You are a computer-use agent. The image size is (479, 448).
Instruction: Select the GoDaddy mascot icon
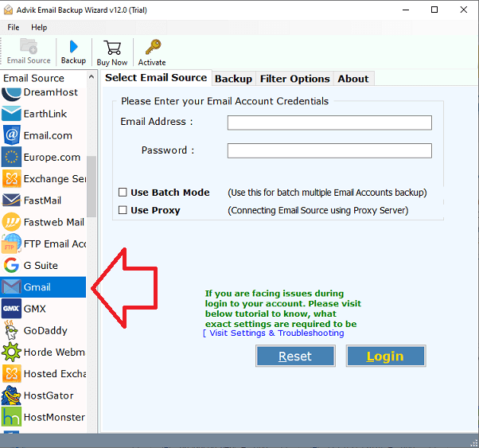[11, 330]
